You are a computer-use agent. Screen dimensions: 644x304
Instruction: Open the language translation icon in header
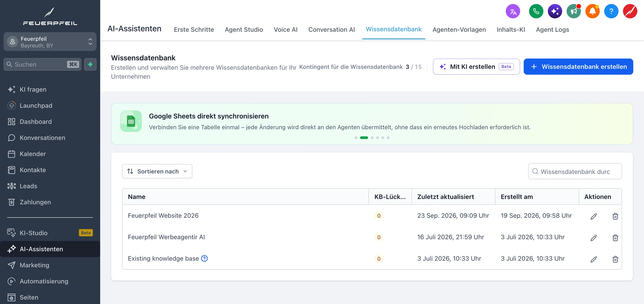coord(513,11)
